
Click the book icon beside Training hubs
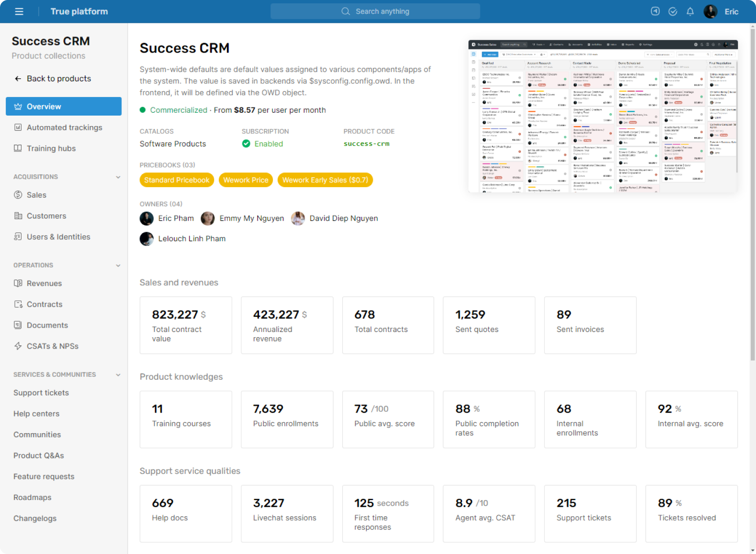18,149
